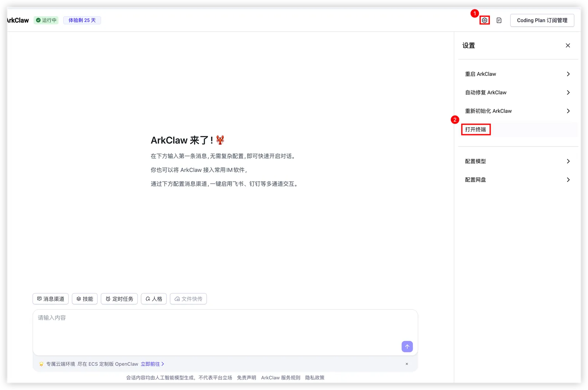This screenshot has width=588, height=390.
Task: Follow the 立即前往 link
Action: point(152,364)
